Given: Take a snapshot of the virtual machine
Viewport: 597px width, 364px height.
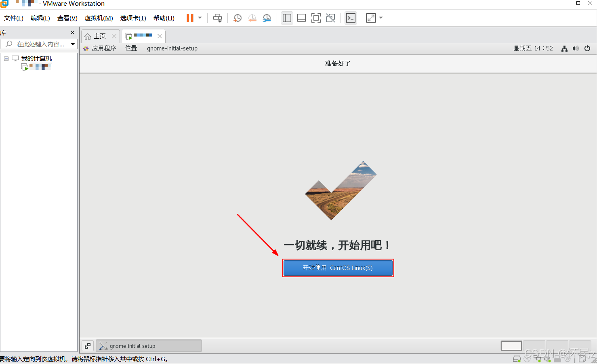Looking at the screenshot, I should (238, 18).
